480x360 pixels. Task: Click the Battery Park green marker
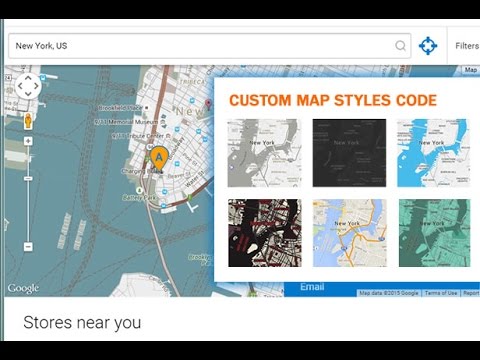point(139,190)
